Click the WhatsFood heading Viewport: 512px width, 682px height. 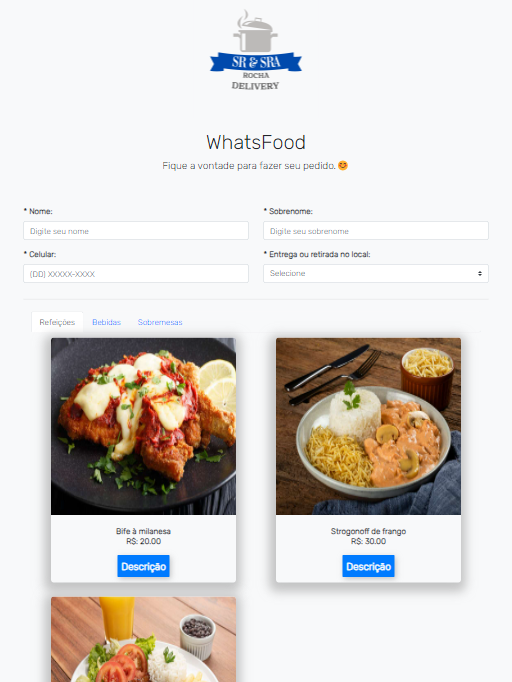click(256, 143)
